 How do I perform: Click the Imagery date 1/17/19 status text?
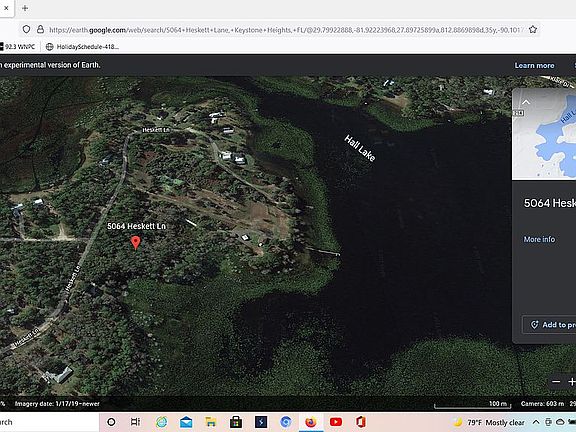click(57, 404)
